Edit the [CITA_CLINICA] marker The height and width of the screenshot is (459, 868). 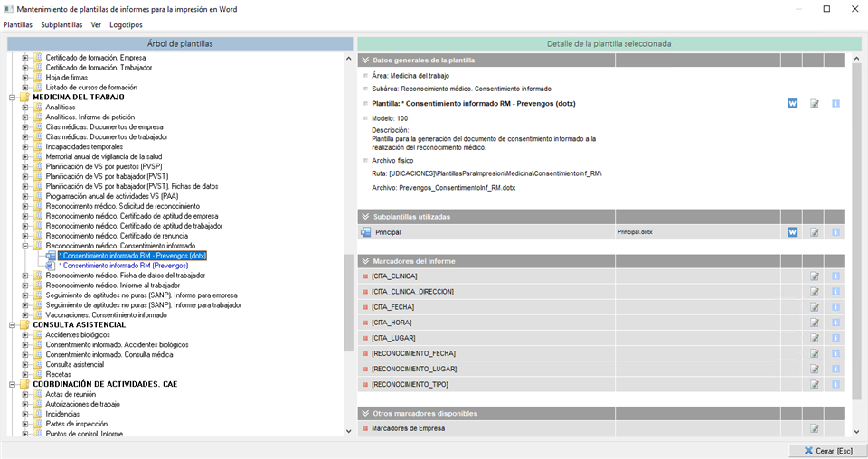coord(814,276)
